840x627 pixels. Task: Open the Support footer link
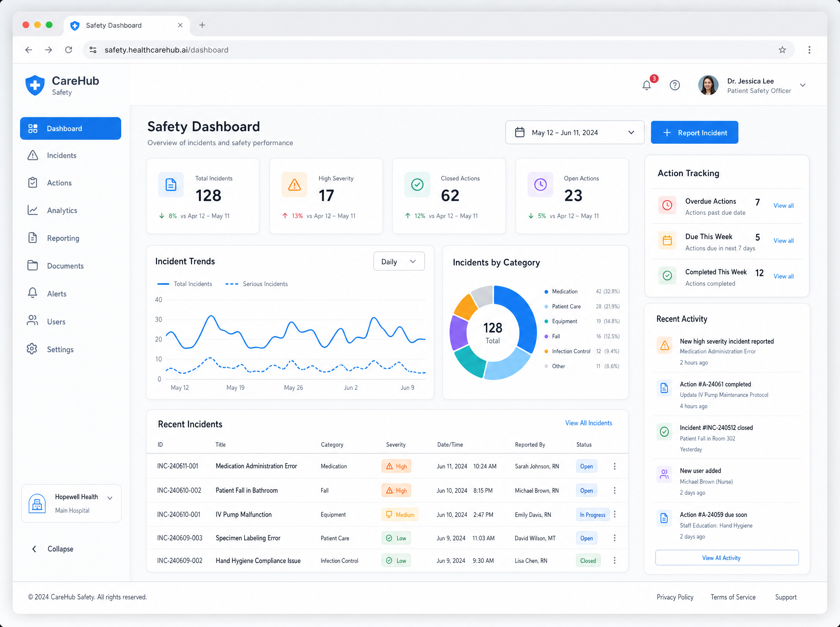pos(786,597)
